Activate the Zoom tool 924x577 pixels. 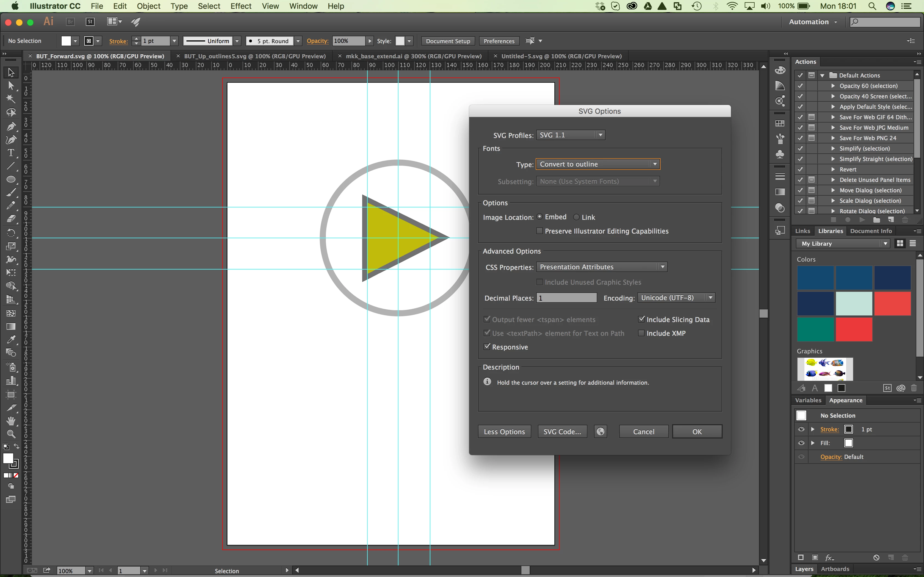click(11, 434)
